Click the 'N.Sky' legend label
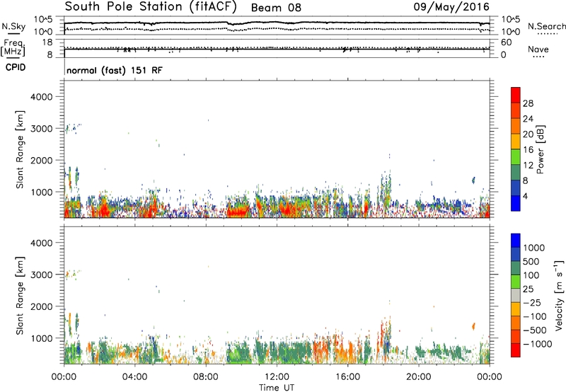 coord(13,26)
